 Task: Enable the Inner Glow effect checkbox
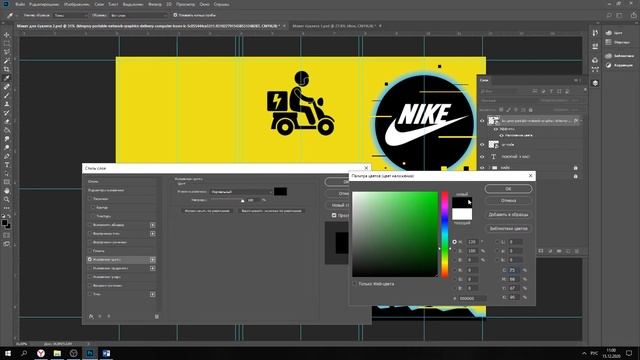click(x=90, y=242)
